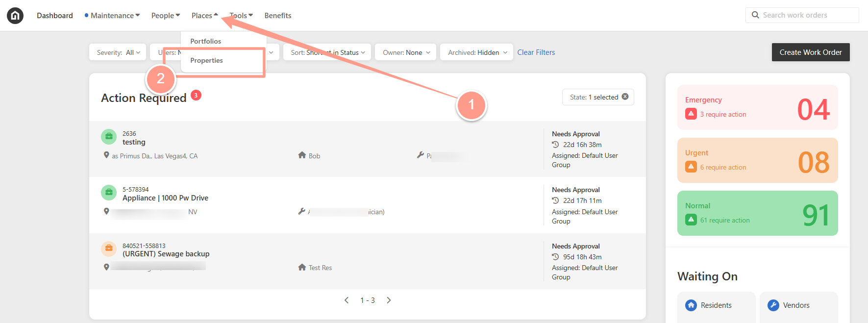Click the location pin in Appliance row

[106, 211]
